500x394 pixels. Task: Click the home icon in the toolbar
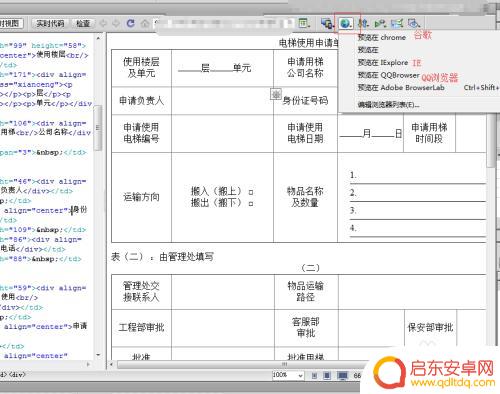pos(145,23)
